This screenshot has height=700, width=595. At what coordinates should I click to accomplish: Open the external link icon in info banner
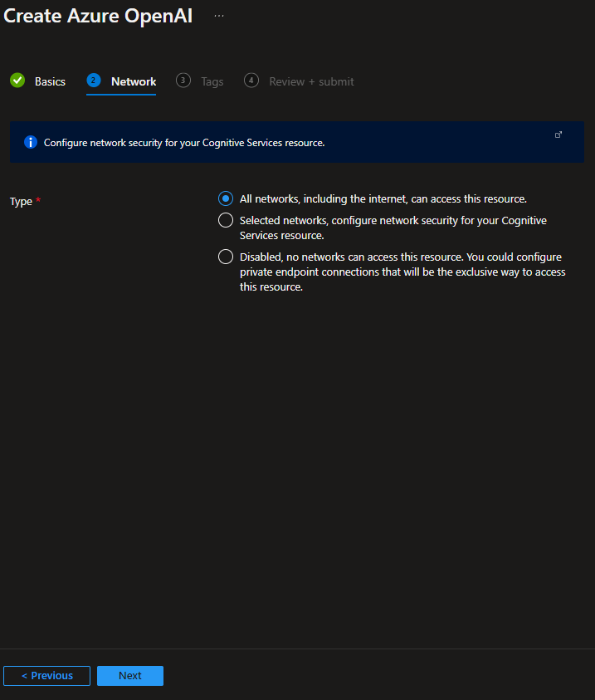pos(558,135)
